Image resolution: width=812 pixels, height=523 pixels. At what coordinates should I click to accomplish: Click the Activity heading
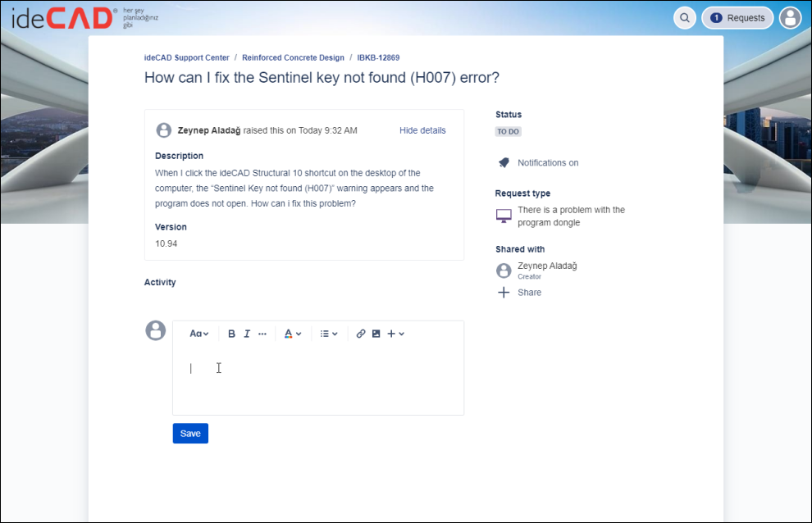coord(160,282)
